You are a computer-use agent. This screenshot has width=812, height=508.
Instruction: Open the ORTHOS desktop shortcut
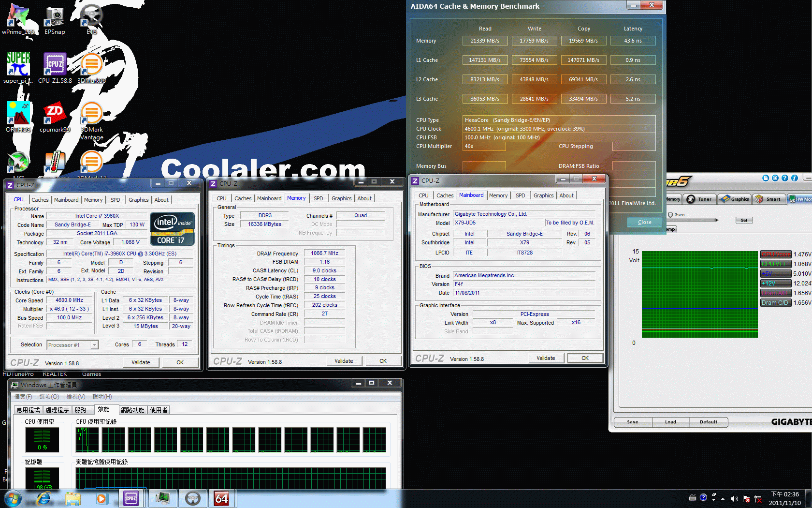(18, 117)
